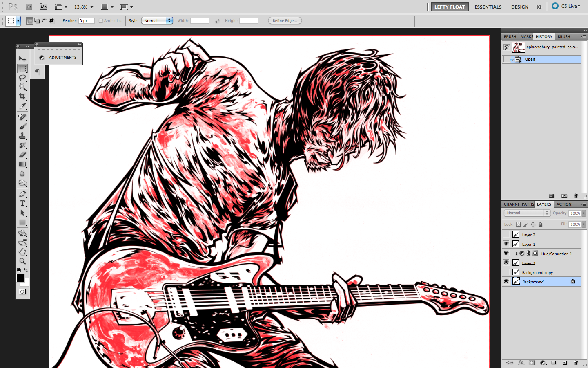
Task: Switch to the Masks tab
Action: pos(526,36)
